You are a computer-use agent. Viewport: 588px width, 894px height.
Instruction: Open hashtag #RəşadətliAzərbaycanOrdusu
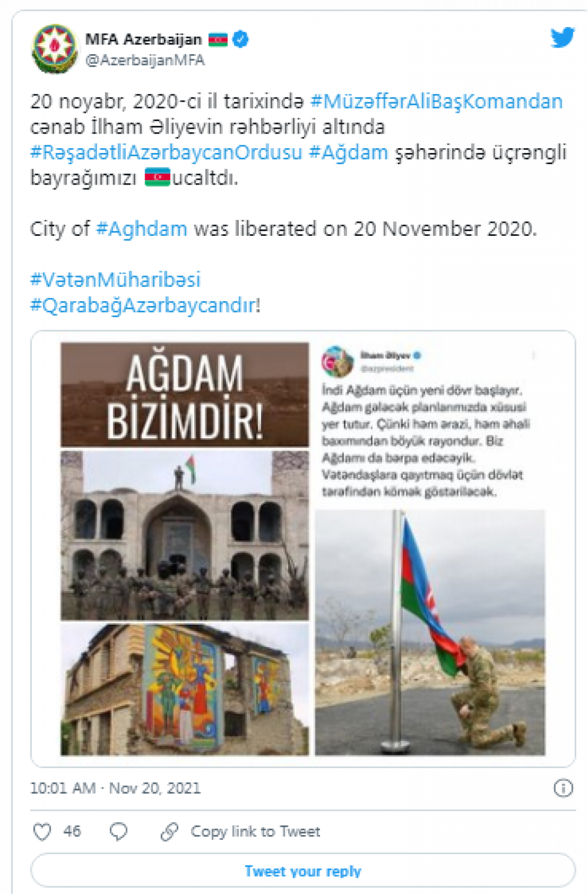click(166, 152)
